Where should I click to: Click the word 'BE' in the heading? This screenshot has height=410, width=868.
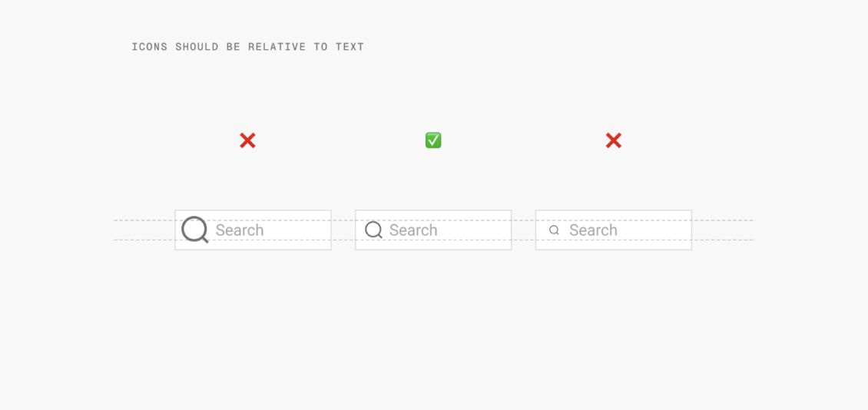[233, 47]
